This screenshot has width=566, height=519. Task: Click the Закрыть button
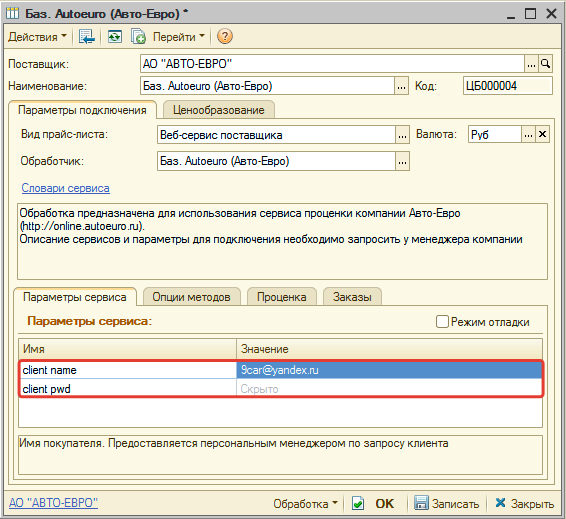pos(524,503)
